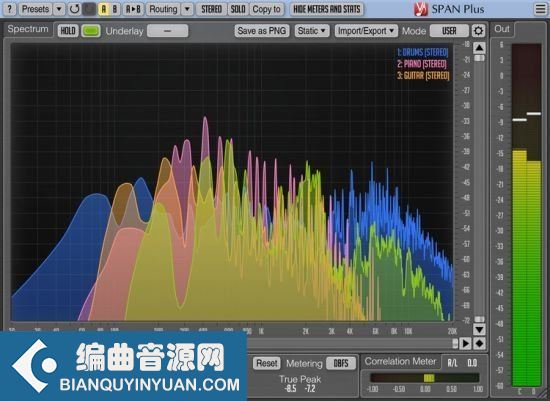
Task: Open the USER mode selector
Action: pyautogui.click(x=449, y=31)
